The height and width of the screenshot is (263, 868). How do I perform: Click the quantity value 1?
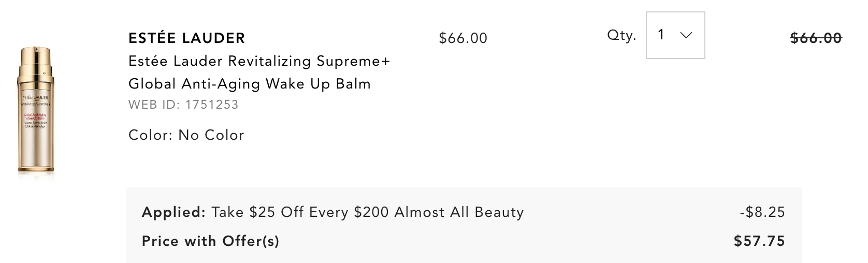coord(661,35)
